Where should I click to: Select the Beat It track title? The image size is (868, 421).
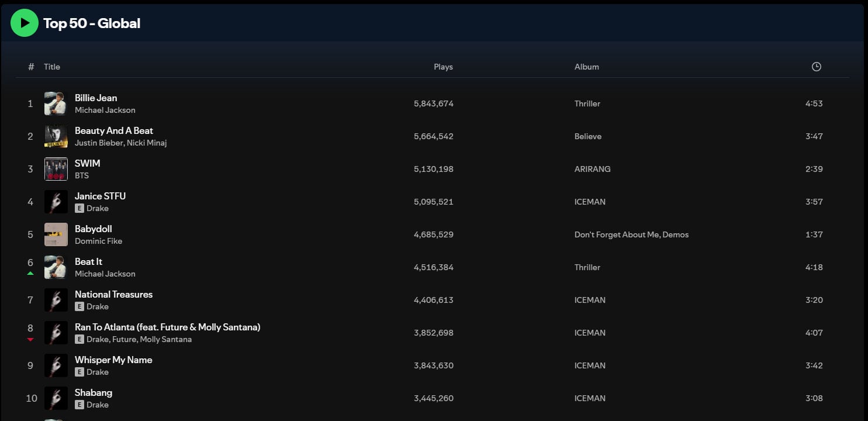(89, 261)
